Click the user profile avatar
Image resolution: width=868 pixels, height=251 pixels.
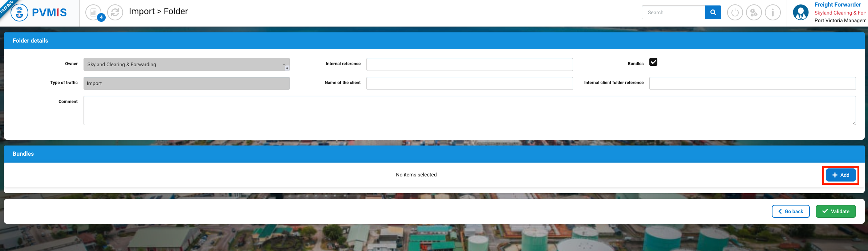800,13
